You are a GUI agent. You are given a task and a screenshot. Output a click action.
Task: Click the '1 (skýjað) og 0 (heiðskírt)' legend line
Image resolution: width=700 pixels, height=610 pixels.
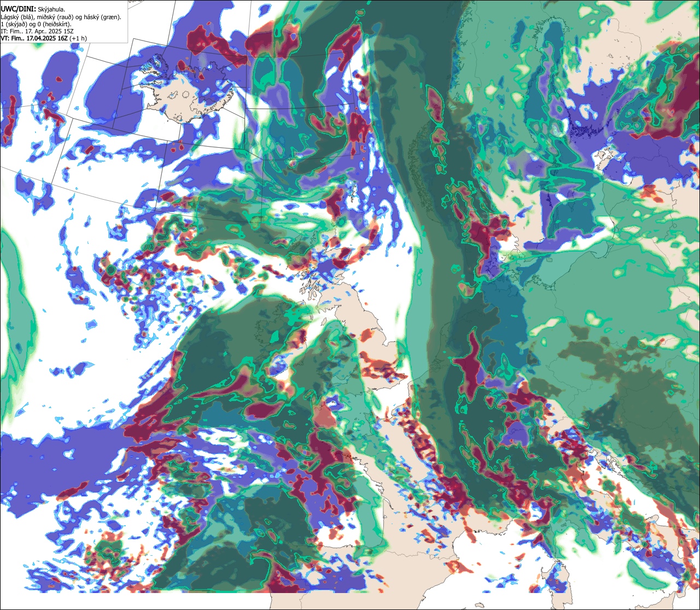pyautogui.click(x=36, y=24)
